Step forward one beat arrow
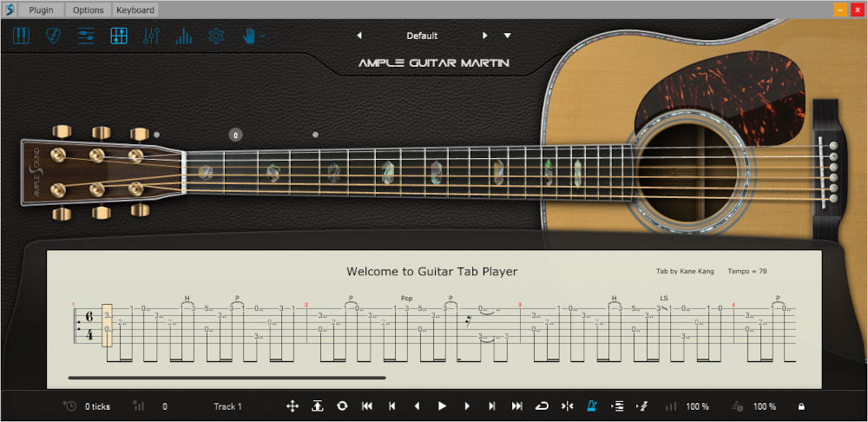This screenshot has height=422, width=868. [x=467, y=406]
